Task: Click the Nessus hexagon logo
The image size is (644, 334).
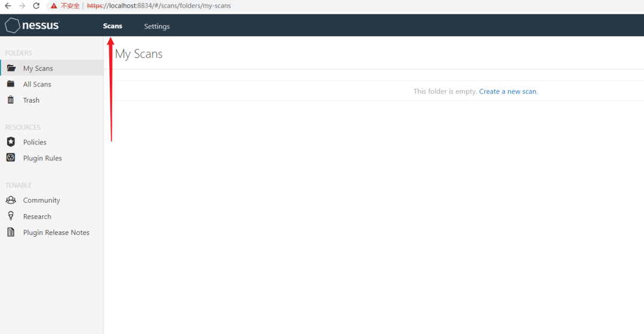Action: 12,26
